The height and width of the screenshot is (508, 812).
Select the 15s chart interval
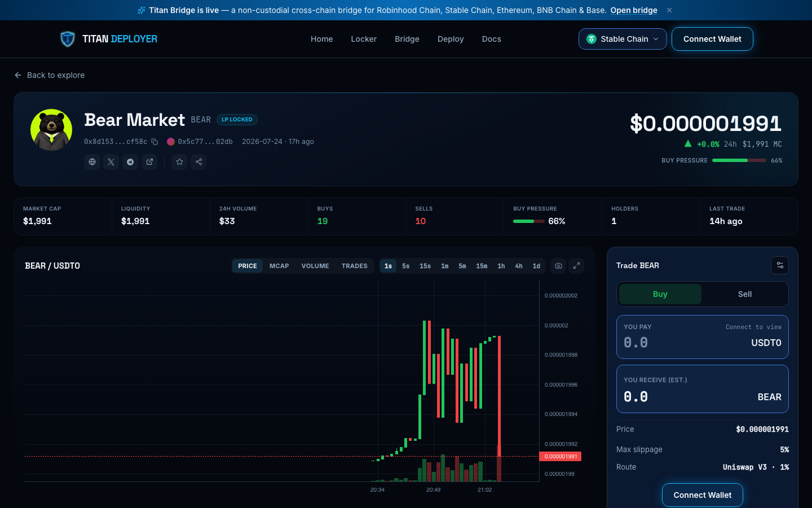click(x=425, y=266)
